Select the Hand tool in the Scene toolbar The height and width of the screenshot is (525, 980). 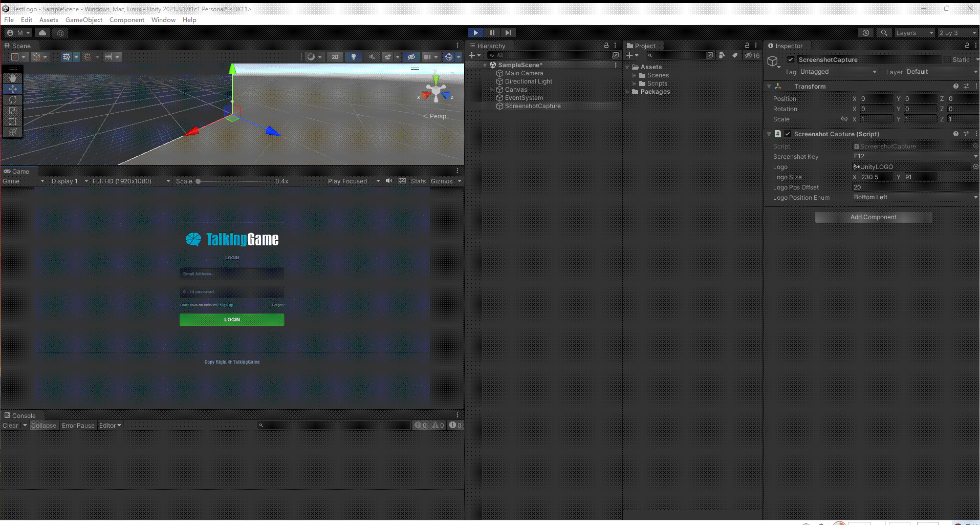click(13, 78)
